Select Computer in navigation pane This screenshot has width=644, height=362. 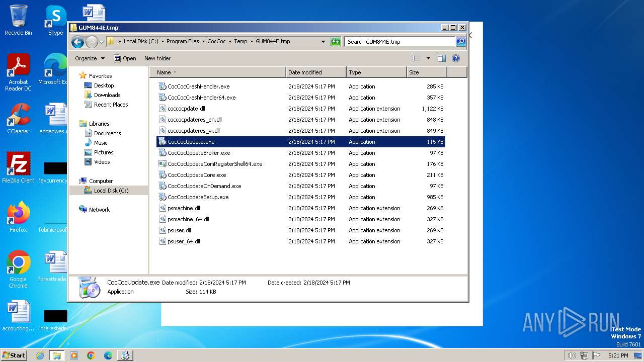point(101,181)
